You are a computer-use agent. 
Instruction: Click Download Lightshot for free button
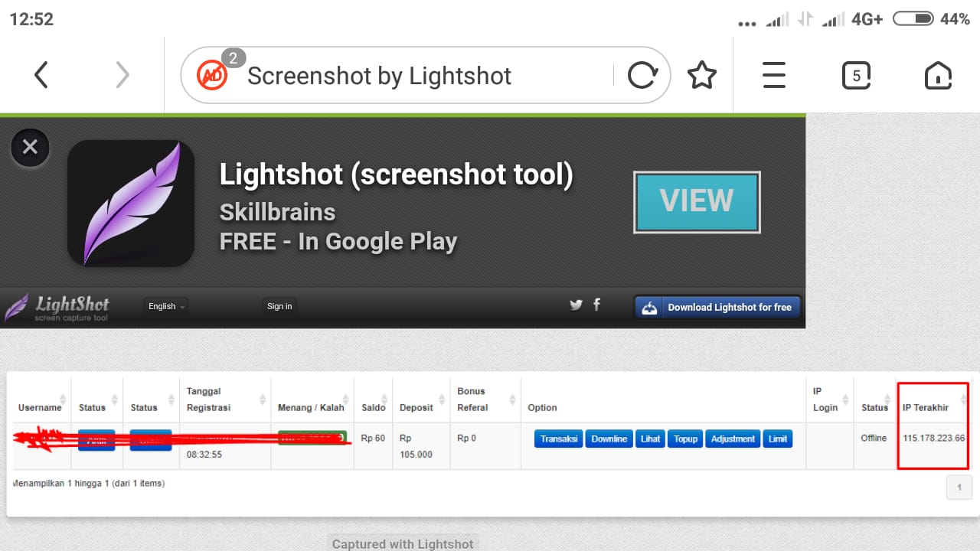(x=717, y=307)
